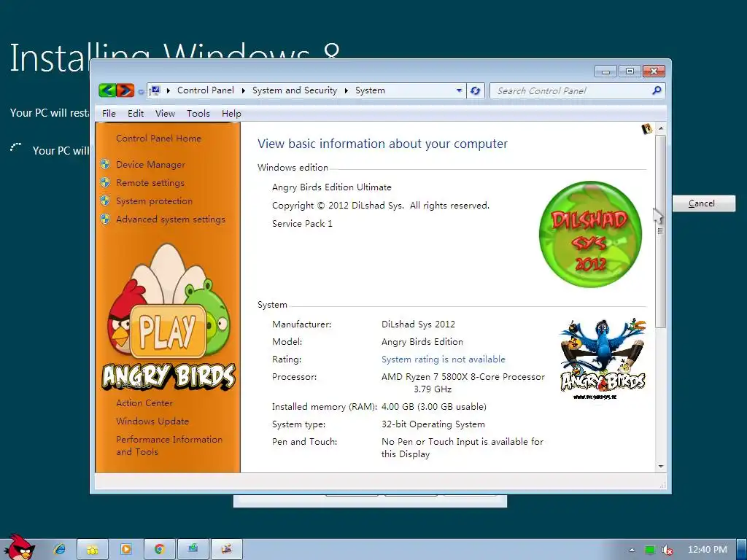Viewport: 747px width, 560px height.
Task: Click Angry Birds Edition Ultimate text
Action: point(332,187)
